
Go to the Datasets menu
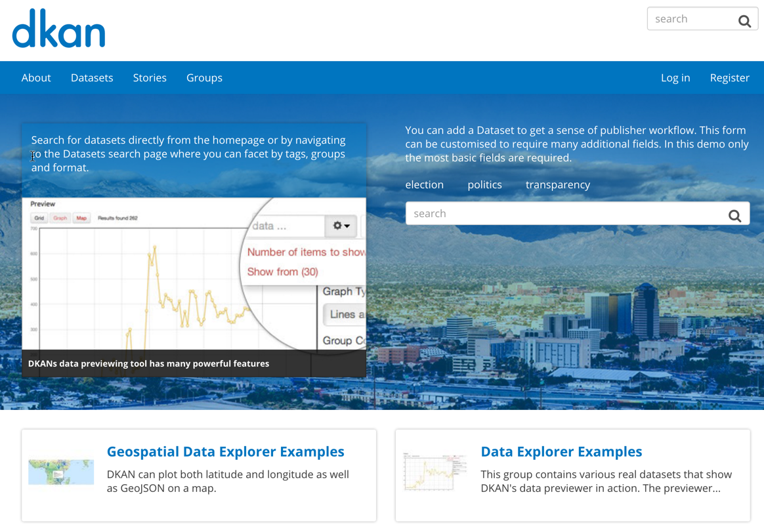pyautogui.click(x=92, y=78)
